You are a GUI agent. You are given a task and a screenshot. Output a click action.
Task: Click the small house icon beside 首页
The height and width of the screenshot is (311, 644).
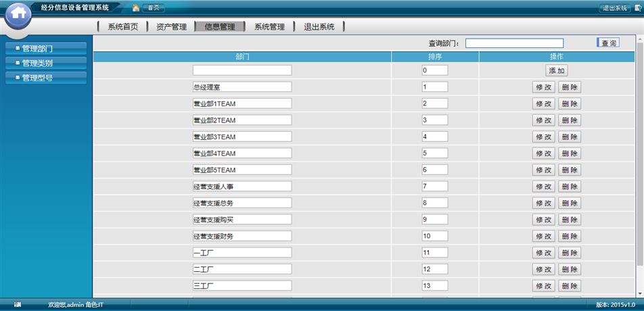click(136, 7)
